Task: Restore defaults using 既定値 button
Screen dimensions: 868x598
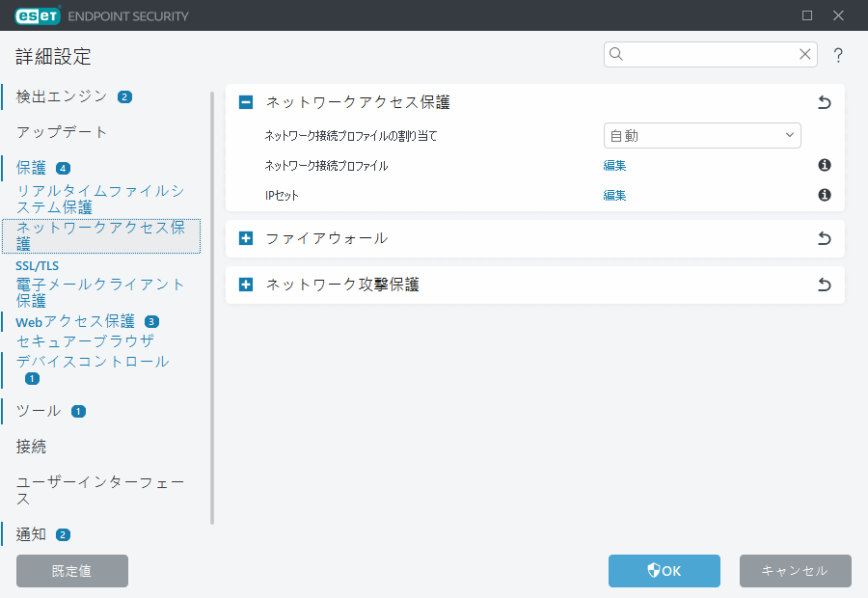Action: point(71,571)
